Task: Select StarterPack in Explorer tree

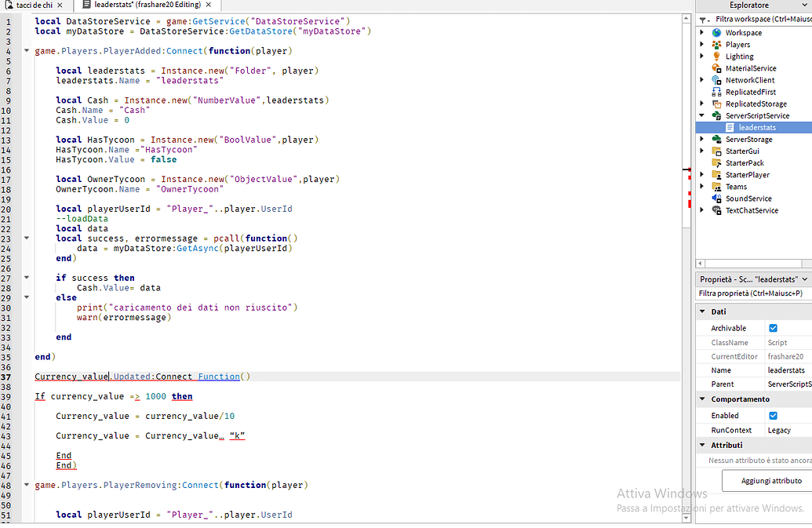Action: [x=745, y=163]
